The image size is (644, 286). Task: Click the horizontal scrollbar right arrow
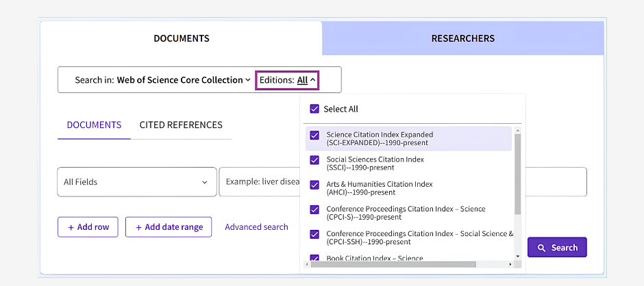coord(510,265)
